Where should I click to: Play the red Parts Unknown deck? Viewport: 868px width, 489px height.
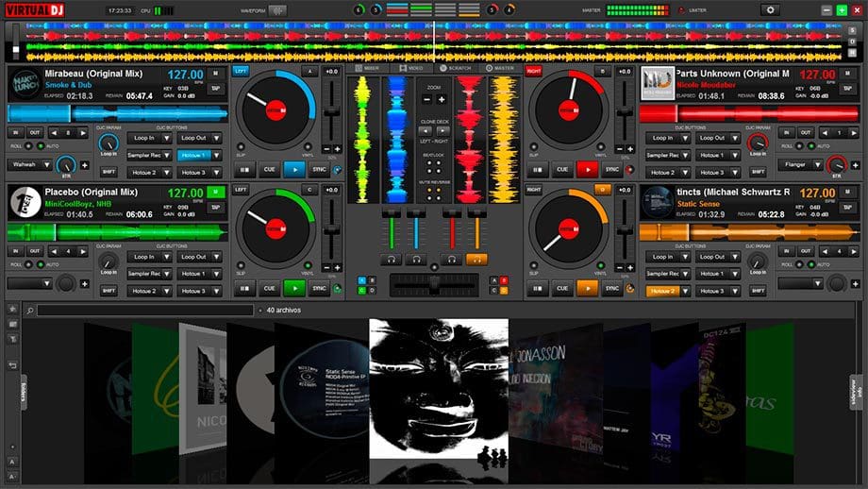(587, 170)
